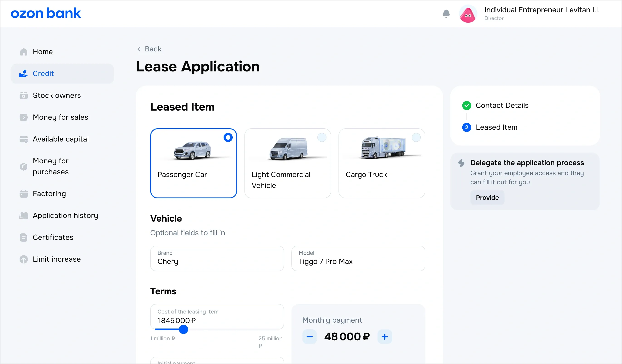Open Money for purchases section
Screen dimensions: 622x364
click(x=62, y=167)
